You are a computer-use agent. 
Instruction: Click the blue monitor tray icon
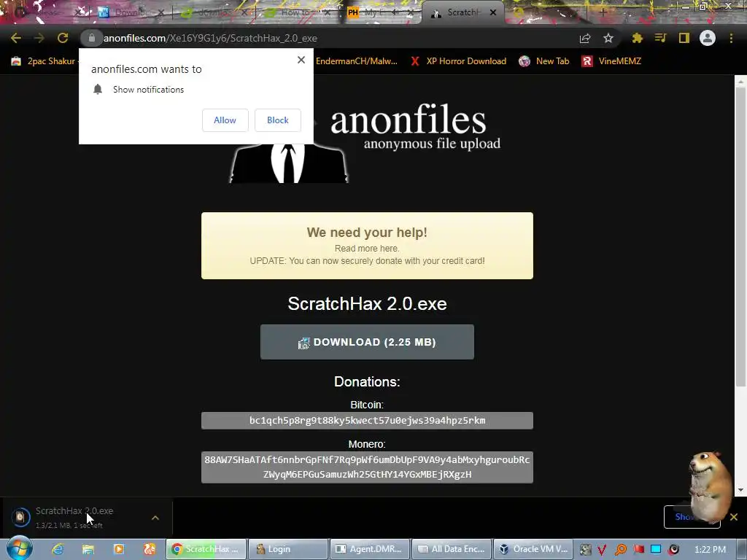tap(656, 550)
